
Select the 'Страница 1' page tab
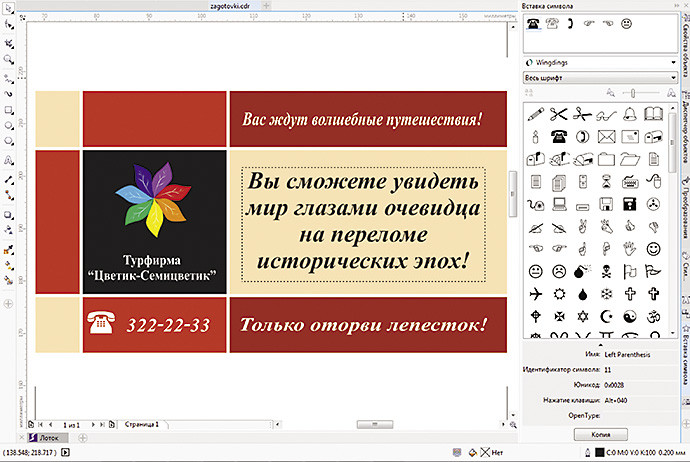tap(142, 425)
